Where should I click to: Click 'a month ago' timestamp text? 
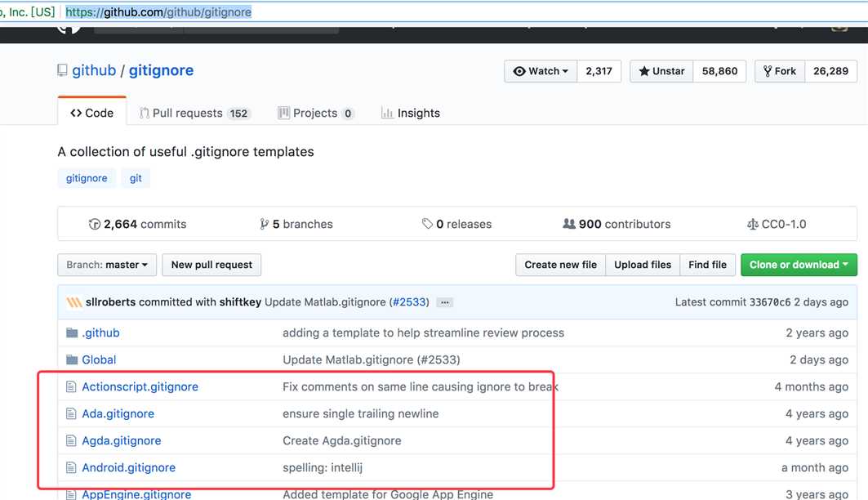(x=815, y=468)
